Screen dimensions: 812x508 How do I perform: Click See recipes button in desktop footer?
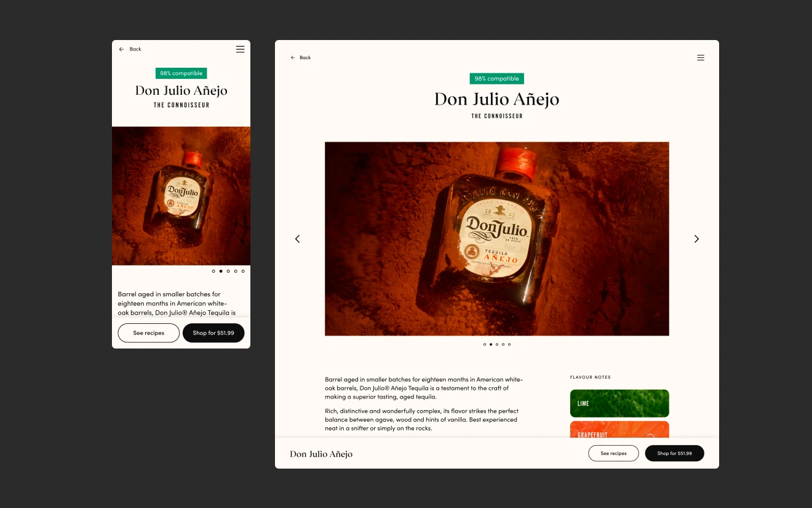pyautogui.click(x=613, y=454)
